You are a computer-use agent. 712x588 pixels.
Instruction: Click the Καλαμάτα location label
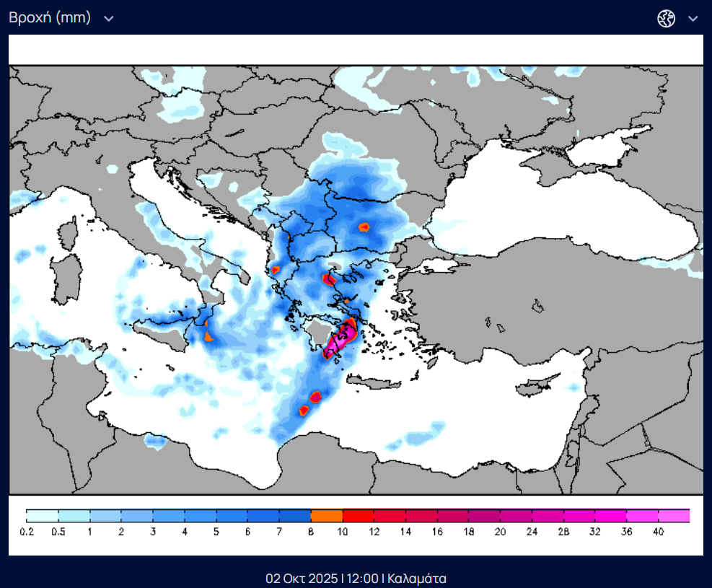(417, 579)
